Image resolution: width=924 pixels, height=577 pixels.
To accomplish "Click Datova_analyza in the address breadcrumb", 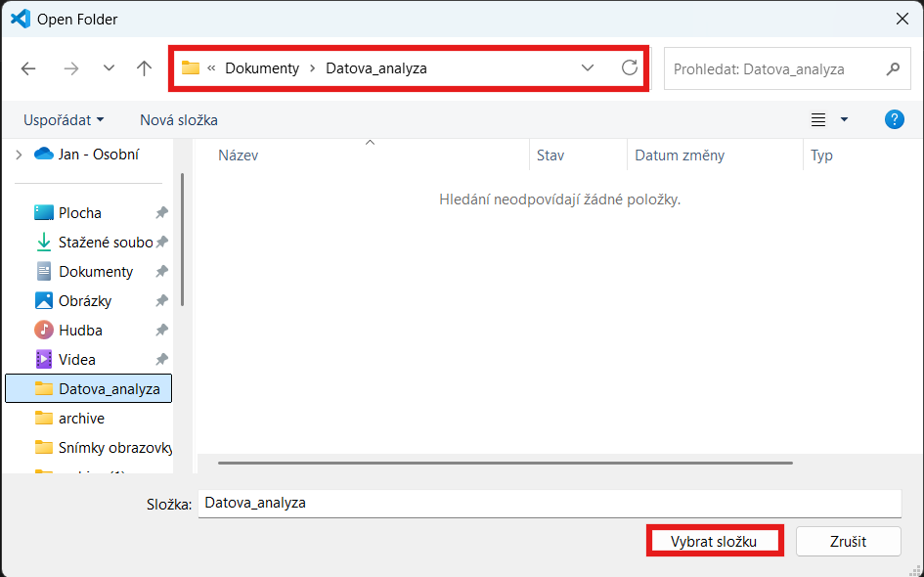I will [376, 68].
